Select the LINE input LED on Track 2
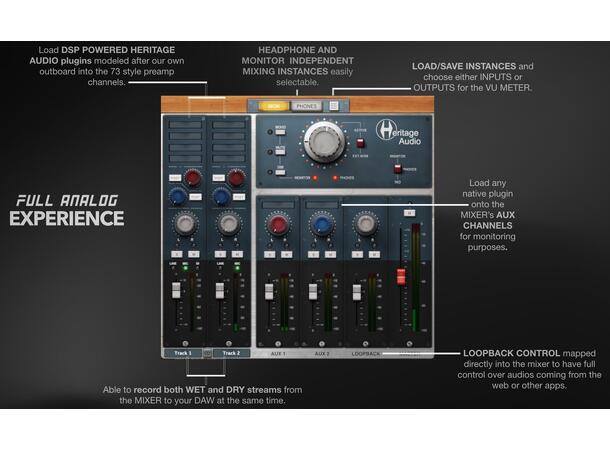This screenshot has width=610, height=450. coord(220,268)
